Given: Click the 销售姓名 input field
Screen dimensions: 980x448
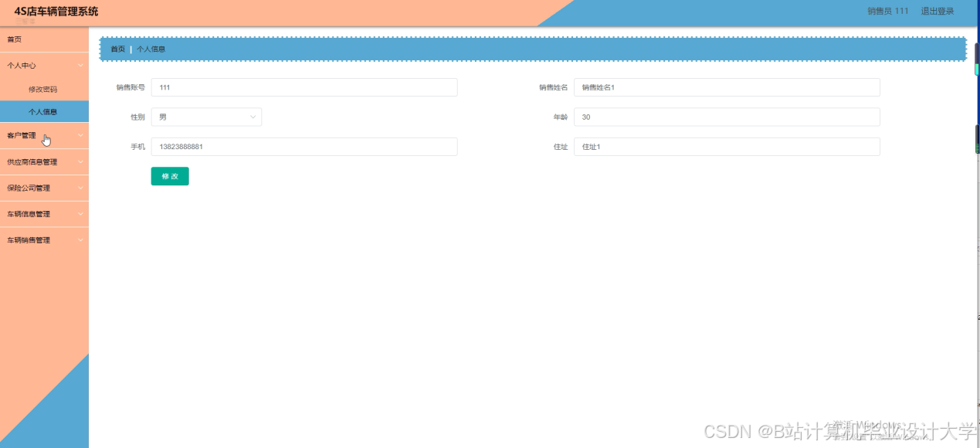Looking at the screenshot, I should pos(727,87).
